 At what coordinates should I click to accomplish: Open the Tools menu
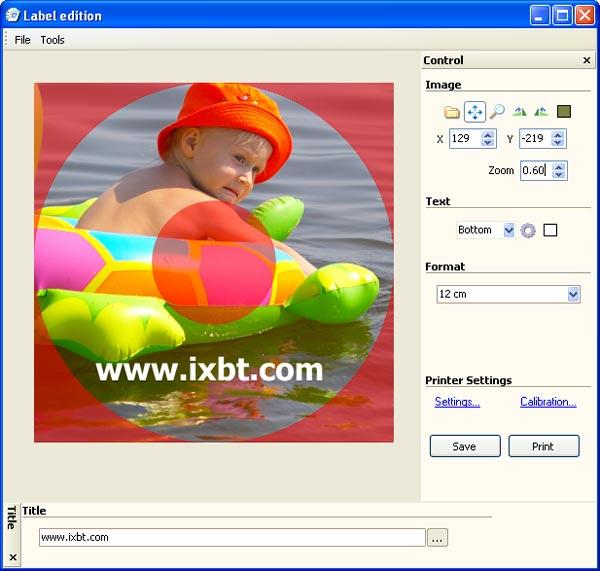pos(52,40)
